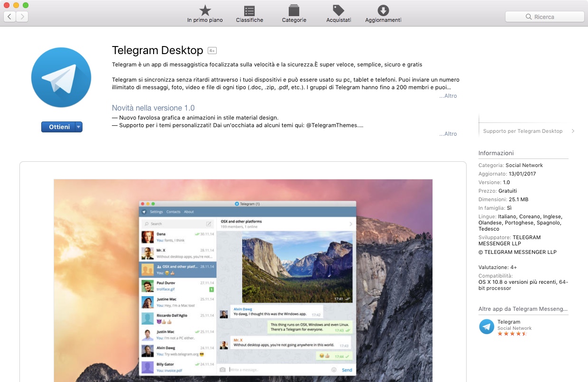Open the Aggiornamenti updates tab
This screenshot has height=382, width=588.
click(x=383, y=14)
